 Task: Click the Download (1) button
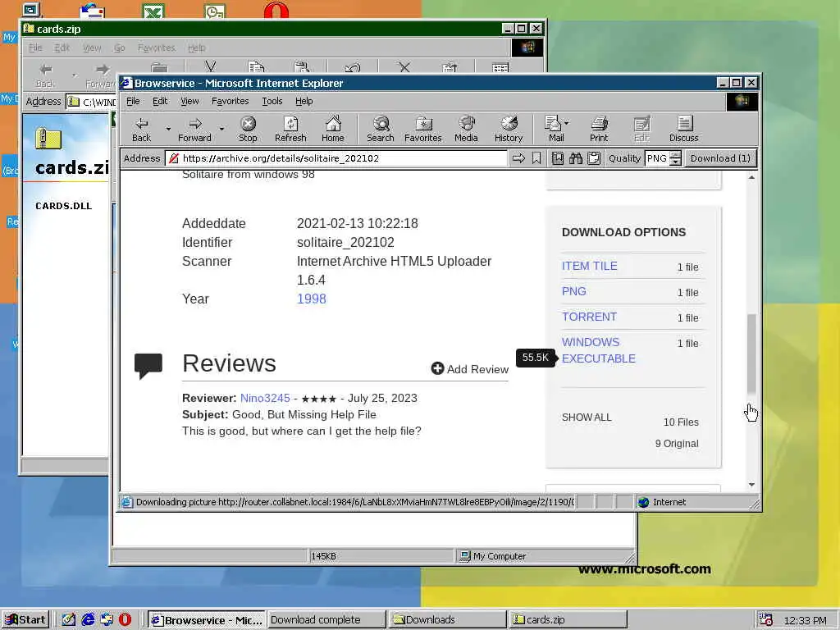point(720,158)
